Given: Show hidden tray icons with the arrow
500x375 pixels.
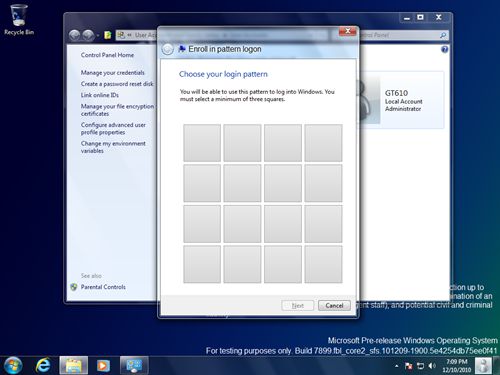Looking at the screenshot, I should click(397, 366).
